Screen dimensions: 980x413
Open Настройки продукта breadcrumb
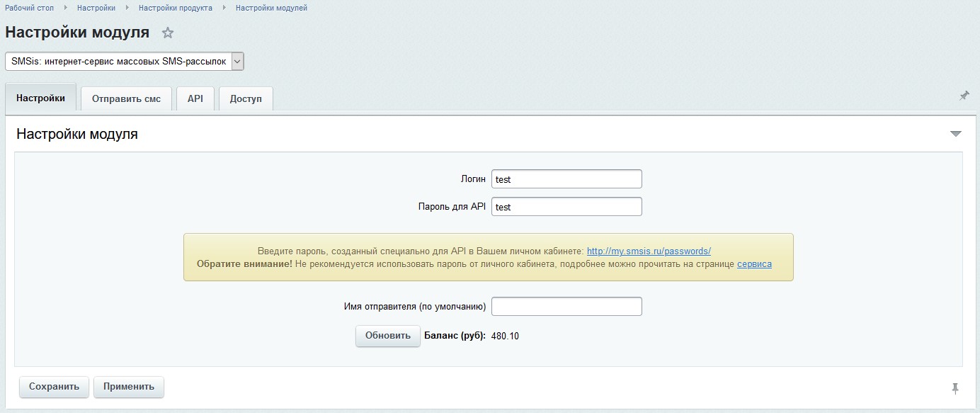176,8
